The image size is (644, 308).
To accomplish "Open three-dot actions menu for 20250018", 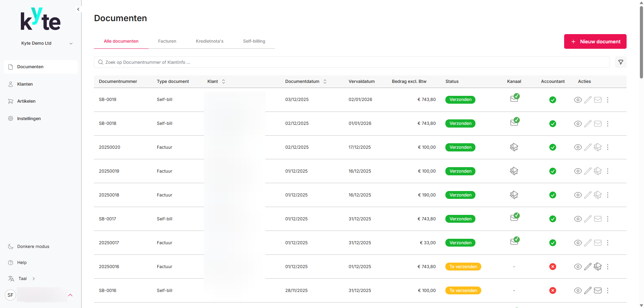I will (x=607, y=195).
